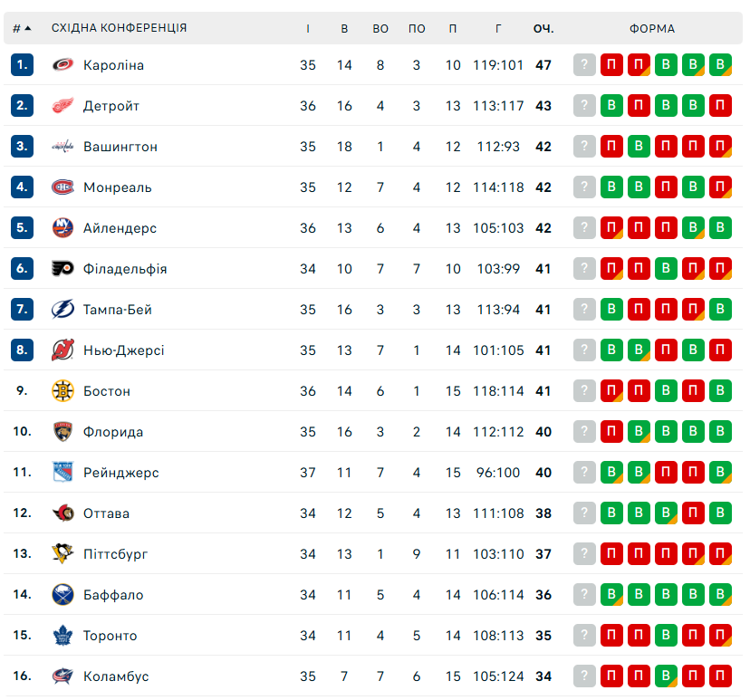Click the Columbus Blue Jackets logo
Image resolution: width=750 pixels, height=700 pixels.
[x=62, y=676]
